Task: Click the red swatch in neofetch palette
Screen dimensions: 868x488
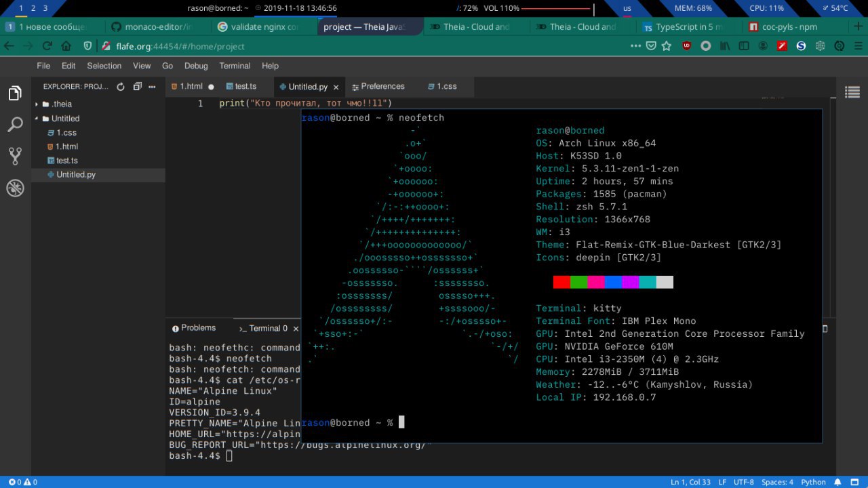Action: 561,282
